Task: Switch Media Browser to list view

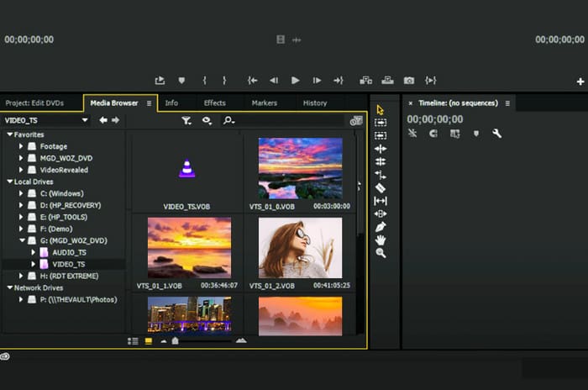Action: coord(133,340)
